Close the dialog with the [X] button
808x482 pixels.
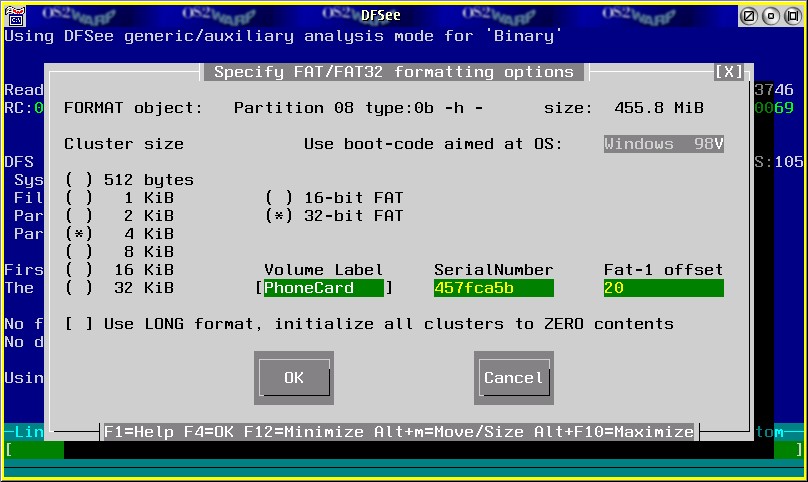coord(729,72)
